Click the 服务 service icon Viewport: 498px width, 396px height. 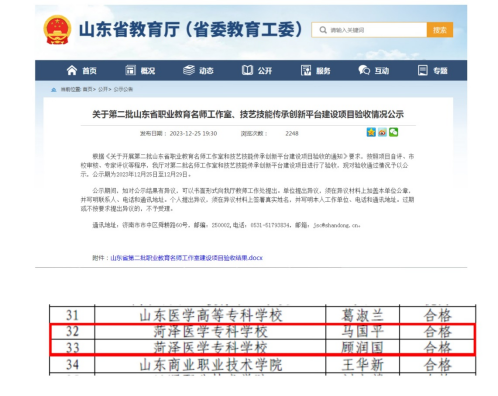(306, 70)
